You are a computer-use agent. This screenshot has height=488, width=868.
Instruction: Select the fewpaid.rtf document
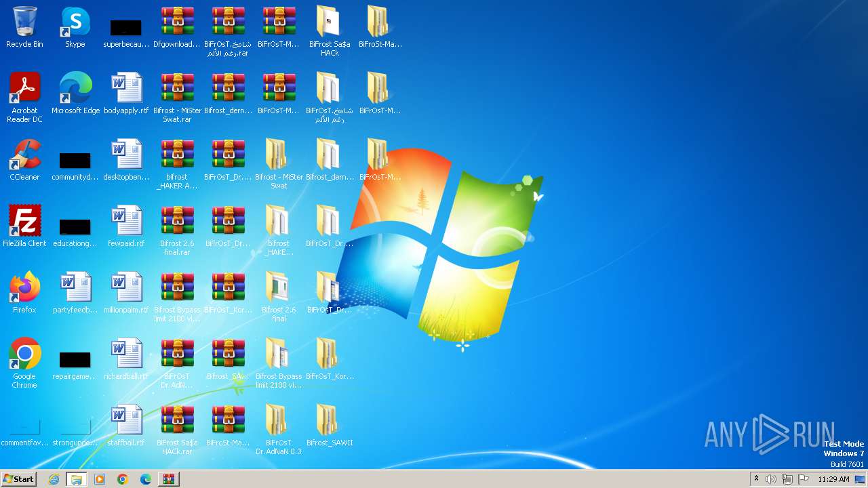[126, 226]
